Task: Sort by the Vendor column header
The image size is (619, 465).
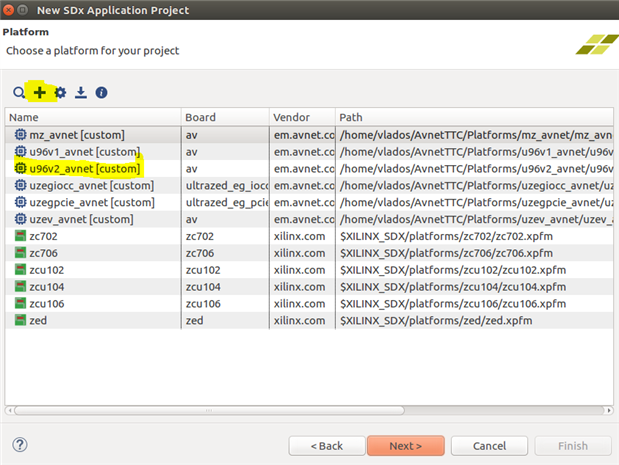Action: 302,117
